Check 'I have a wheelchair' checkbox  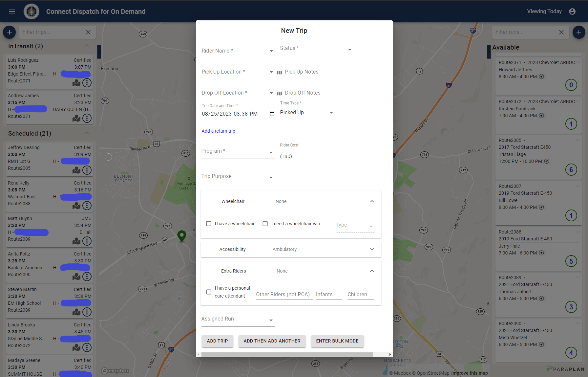point(209,224)
